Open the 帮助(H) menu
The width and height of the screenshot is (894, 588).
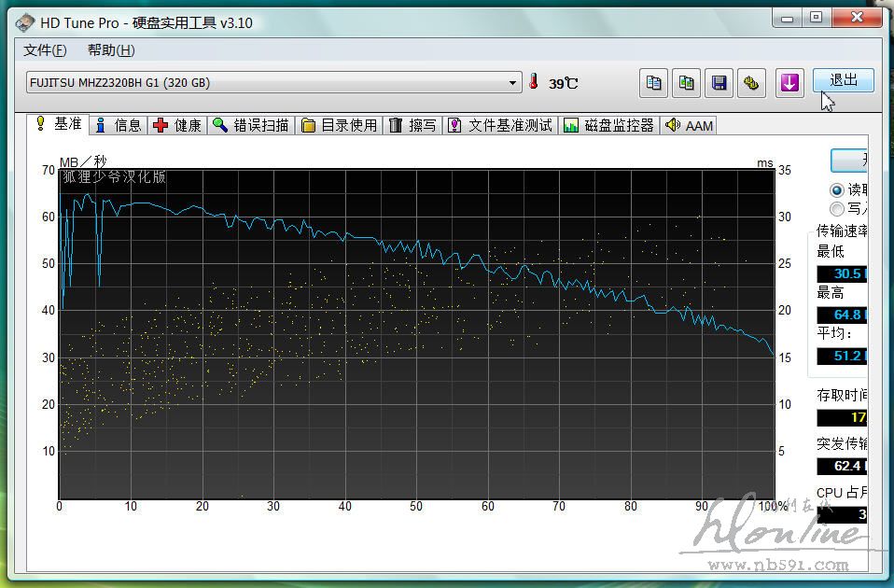111,50
